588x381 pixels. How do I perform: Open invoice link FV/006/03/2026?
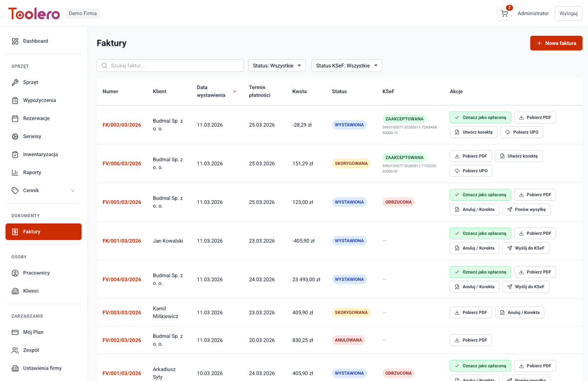tap(122, 164)
